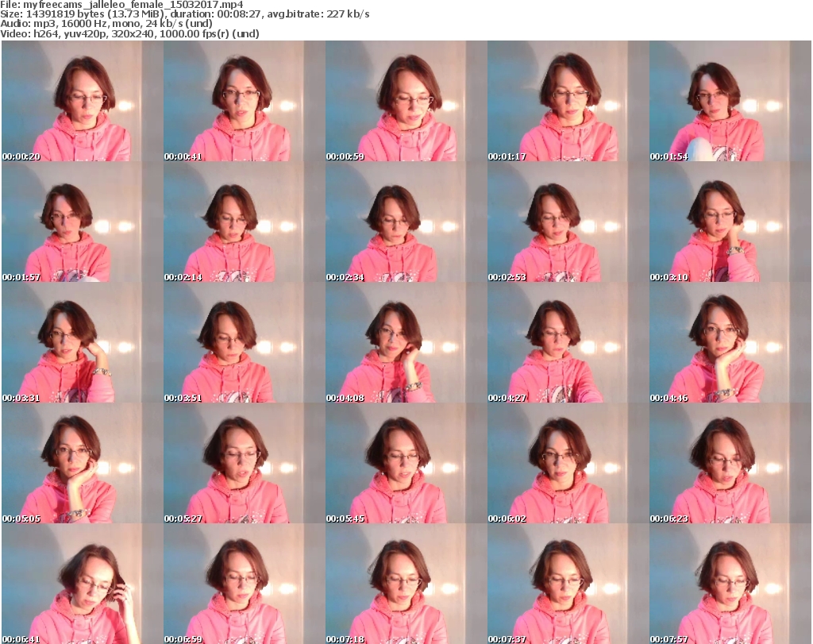The width and height of the screenshot is (813, 644).
Task: Choose the thumbnail stamped 00:05:27
Action: (245, 463)
